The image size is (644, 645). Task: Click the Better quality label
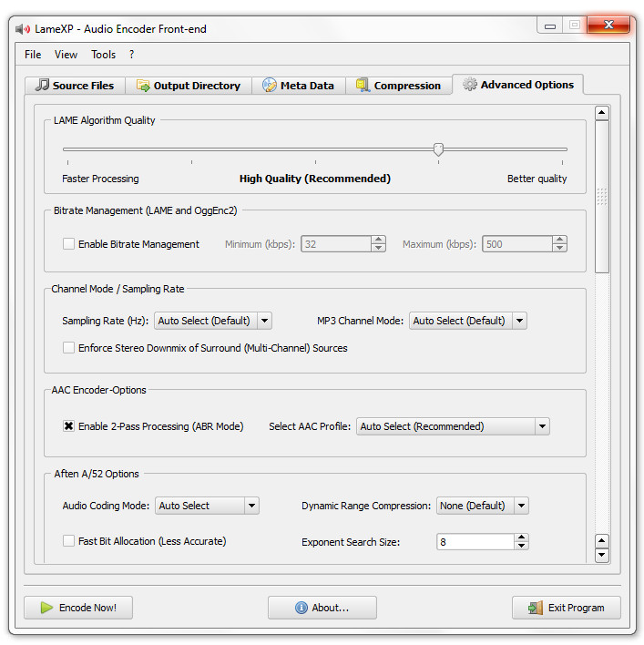point(537,179)
